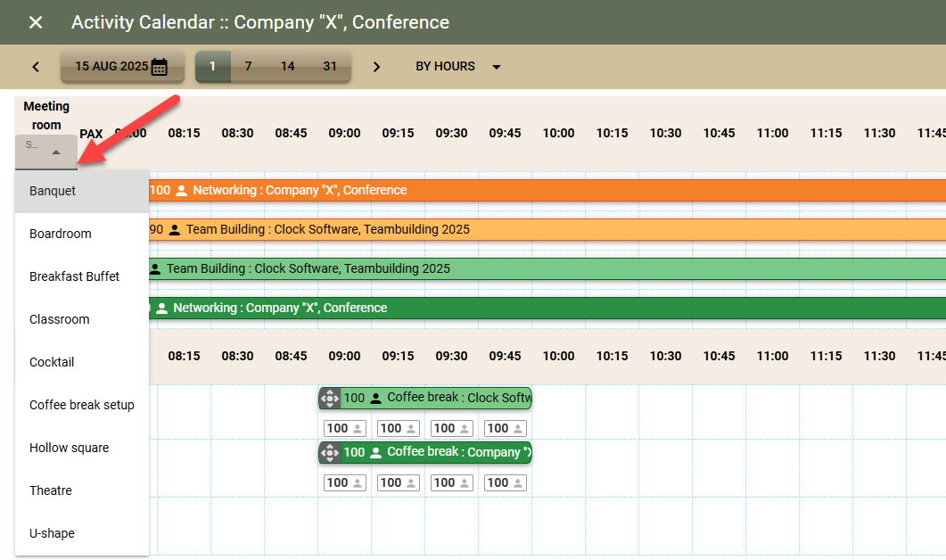Click the person icon on Coffee break Company
Image resolution: width=946 pixels, height=560 pixels.
pyautogui.click(x=376, y=453)
